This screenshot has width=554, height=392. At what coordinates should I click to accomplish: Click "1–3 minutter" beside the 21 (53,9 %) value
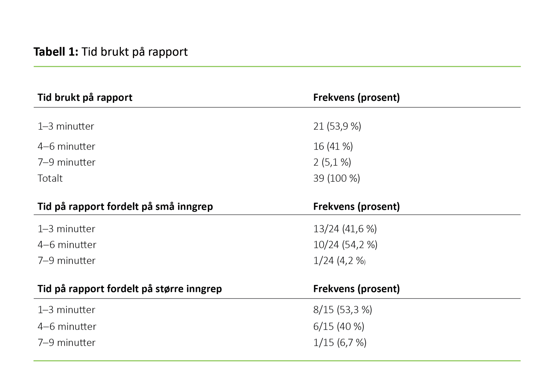click(66, 126)
